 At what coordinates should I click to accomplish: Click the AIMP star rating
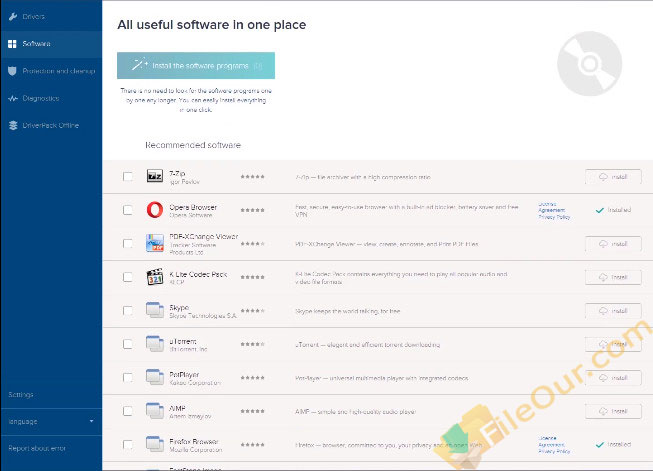click(252, 411)
